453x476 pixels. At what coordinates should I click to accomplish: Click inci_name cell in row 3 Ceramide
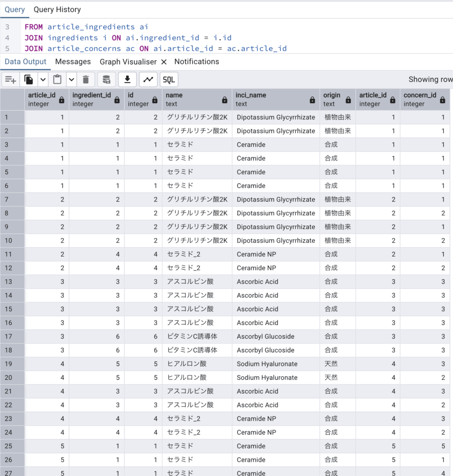click(x=276, y=145)
